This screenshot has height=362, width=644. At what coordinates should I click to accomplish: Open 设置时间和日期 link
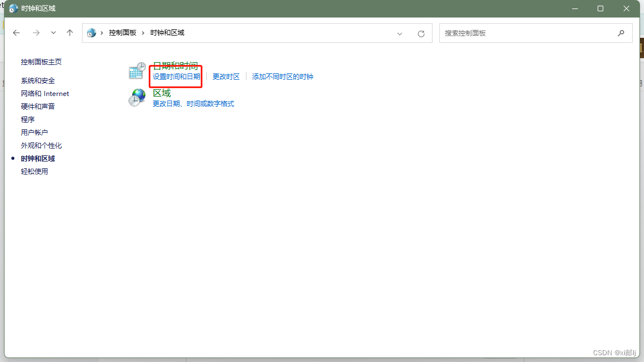point(175,76)
